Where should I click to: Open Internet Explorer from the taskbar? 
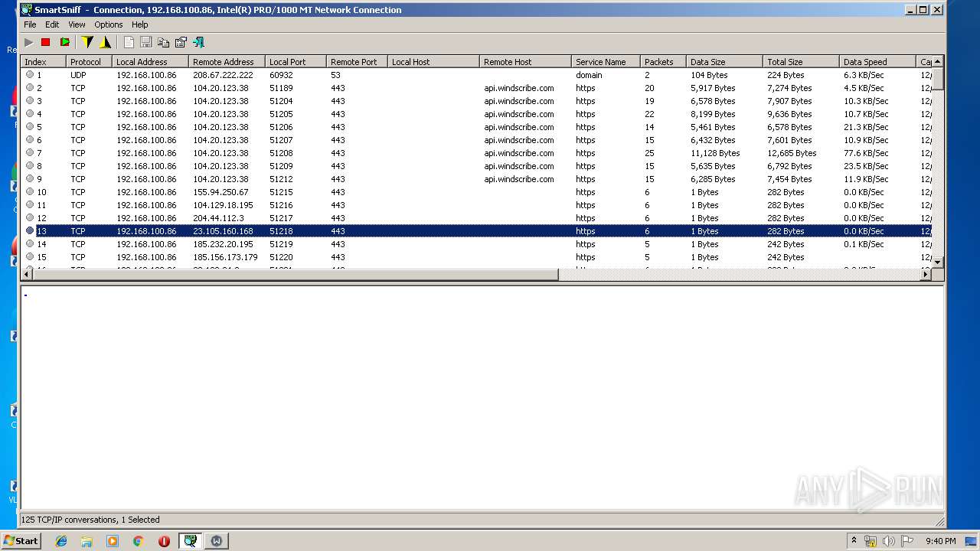61,541
